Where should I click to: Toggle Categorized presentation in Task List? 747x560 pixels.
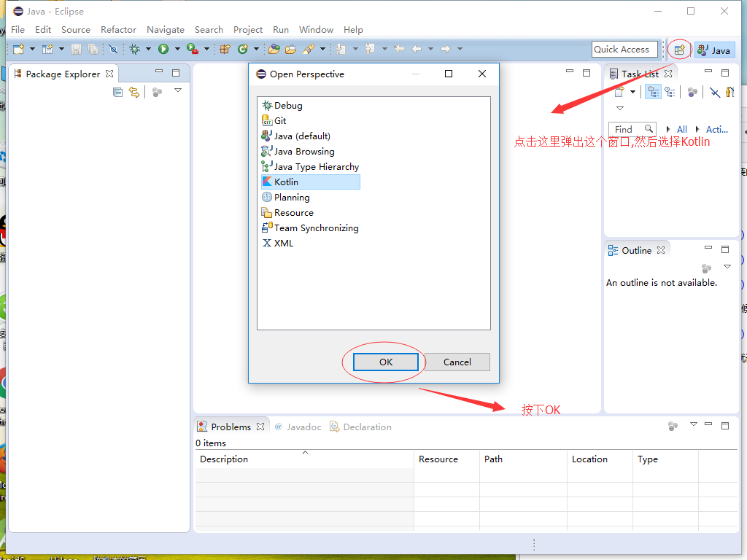click(x=653, y=92)
